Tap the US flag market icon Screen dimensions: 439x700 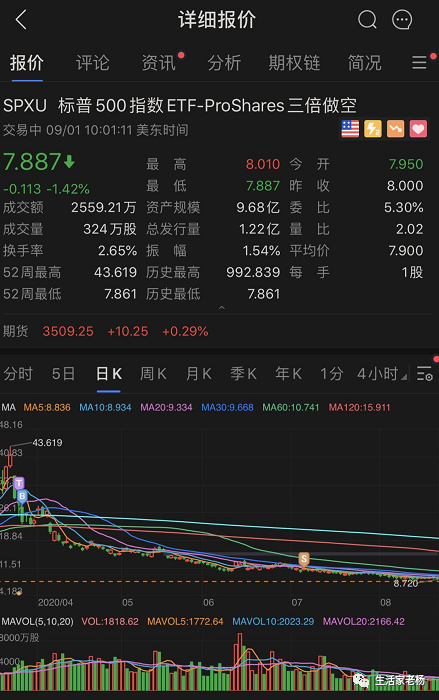(x=350, y=129)
